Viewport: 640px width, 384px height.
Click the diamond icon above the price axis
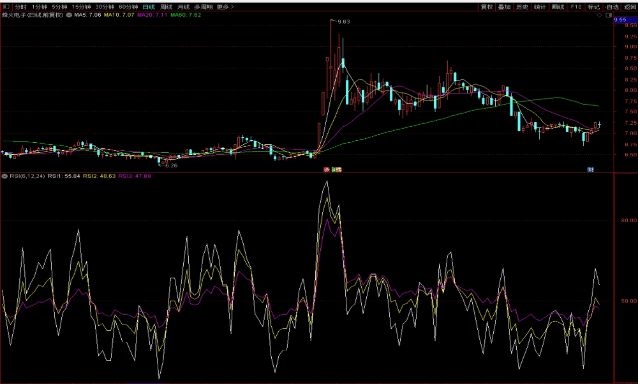599,15
